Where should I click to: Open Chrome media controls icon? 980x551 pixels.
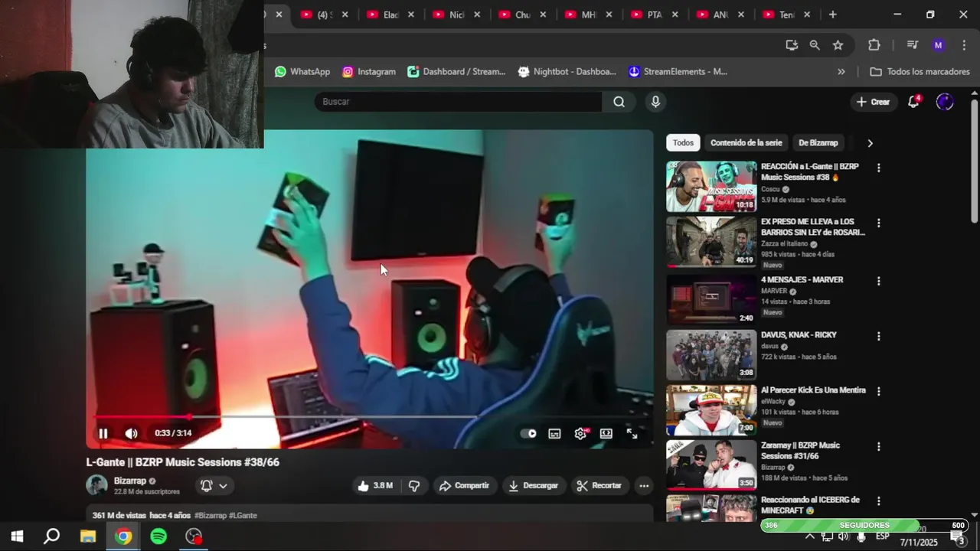[912, 45]
